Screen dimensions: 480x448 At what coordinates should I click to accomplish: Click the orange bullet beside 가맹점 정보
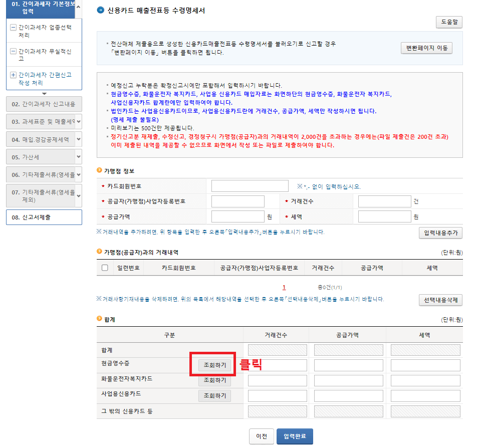(x=99, y=170)
